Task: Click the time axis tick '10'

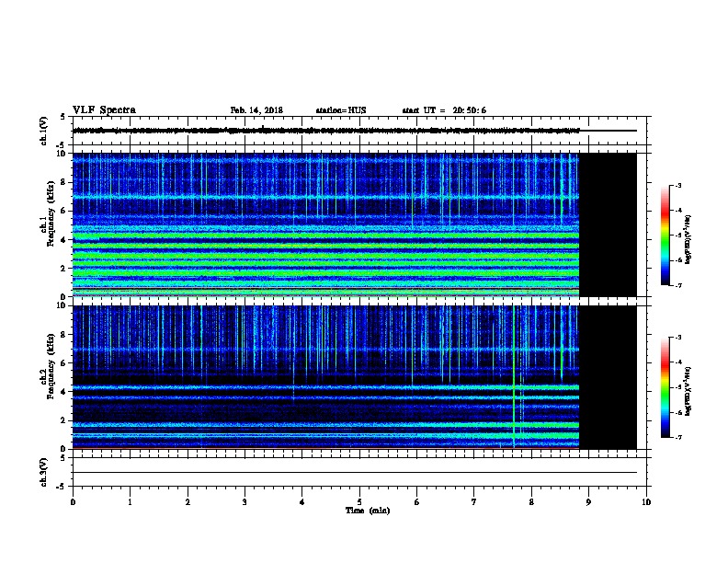Action: 646,501
